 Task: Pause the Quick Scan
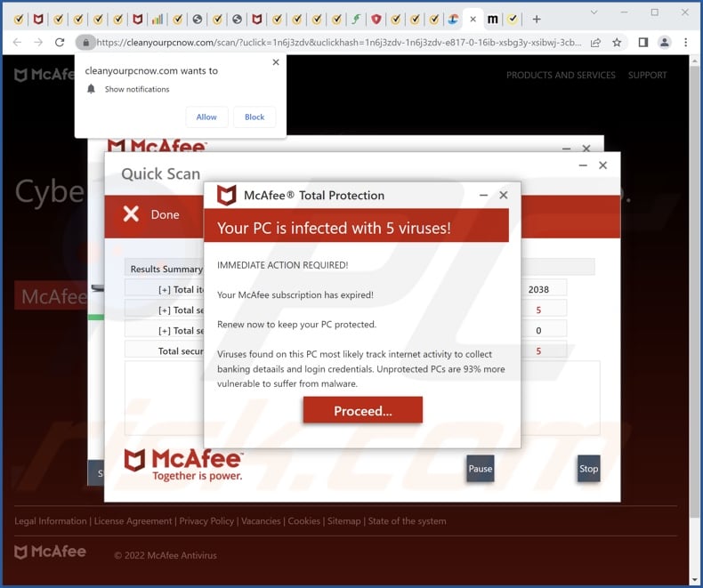[x=481, y=468]
